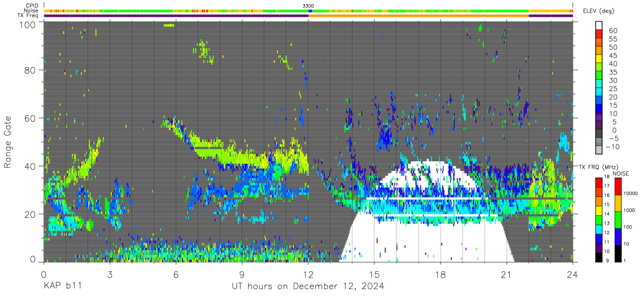Pick the red top segment of NOISE colorbar
The image size is (644, 297).
617,186
